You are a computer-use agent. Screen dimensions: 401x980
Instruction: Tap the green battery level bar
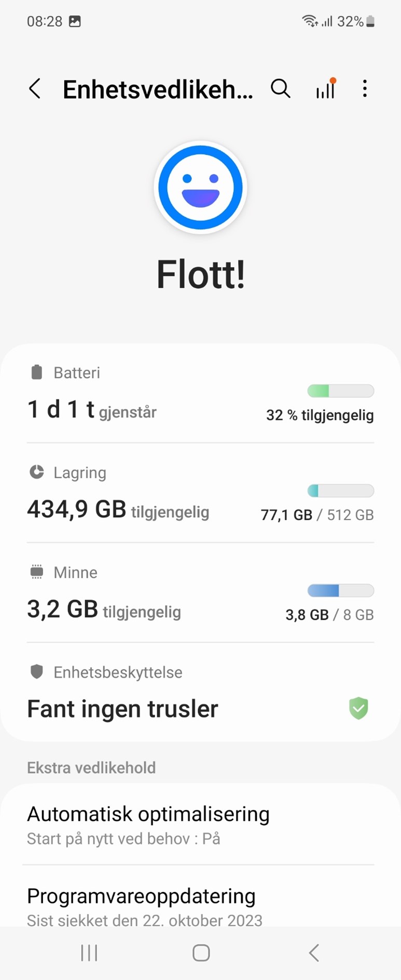340,391
